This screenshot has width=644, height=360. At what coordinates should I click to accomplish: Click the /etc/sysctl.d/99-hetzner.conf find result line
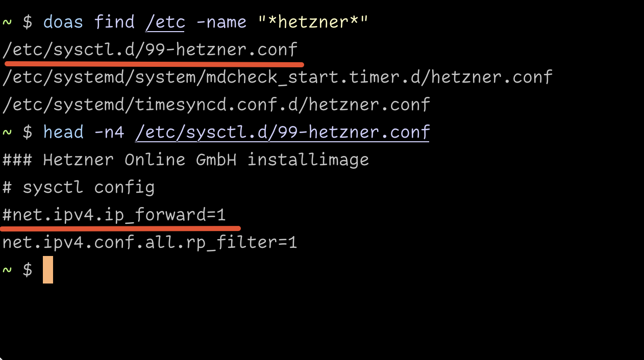(x=150, y=49)
